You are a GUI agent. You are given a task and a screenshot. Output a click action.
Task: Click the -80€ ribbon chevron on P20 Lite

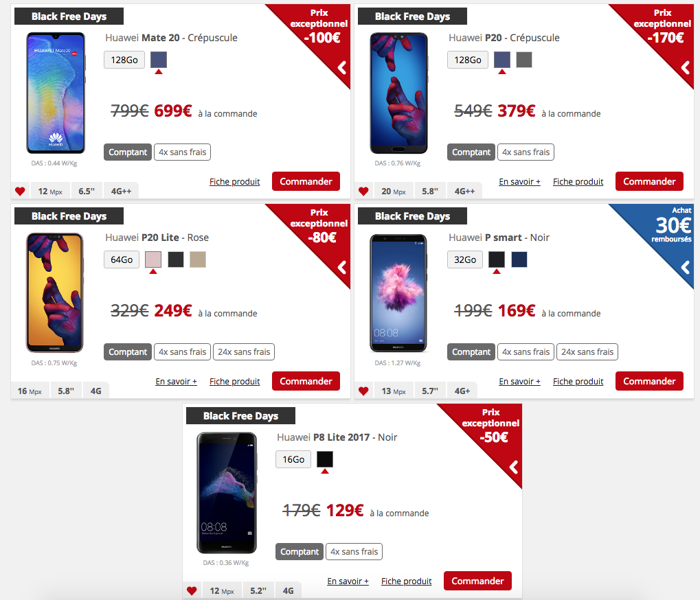tap(342, 268)
